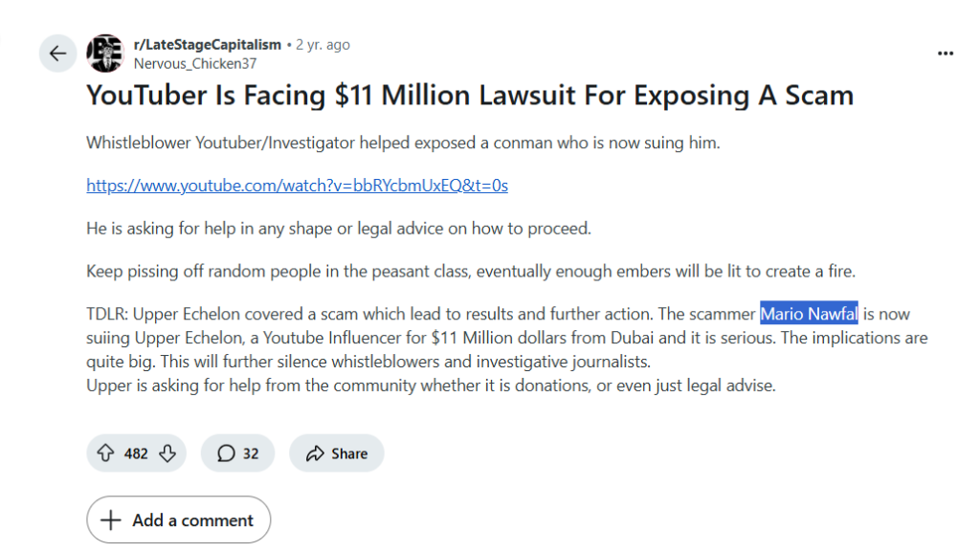
Task: Click the plus icon beside Add a comment
Action: point(111,519)
